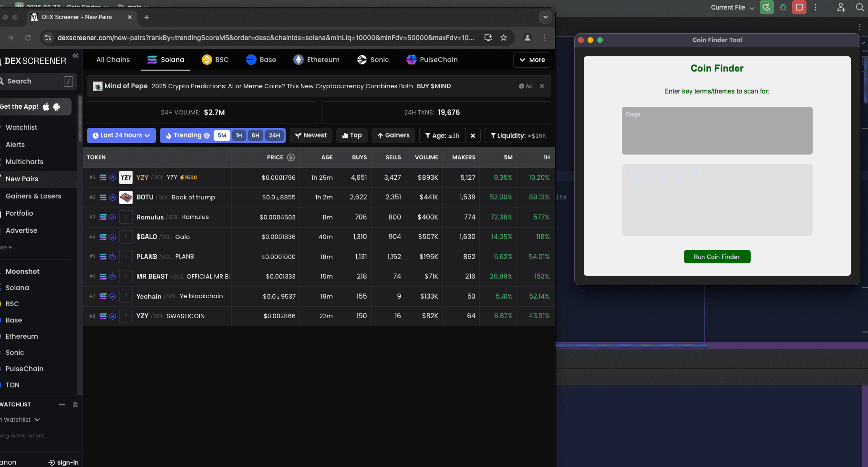Open the Liquidity >$10K filter
Image resolution: width=868 pixels, height=467 pixels.
click(518, 135)
